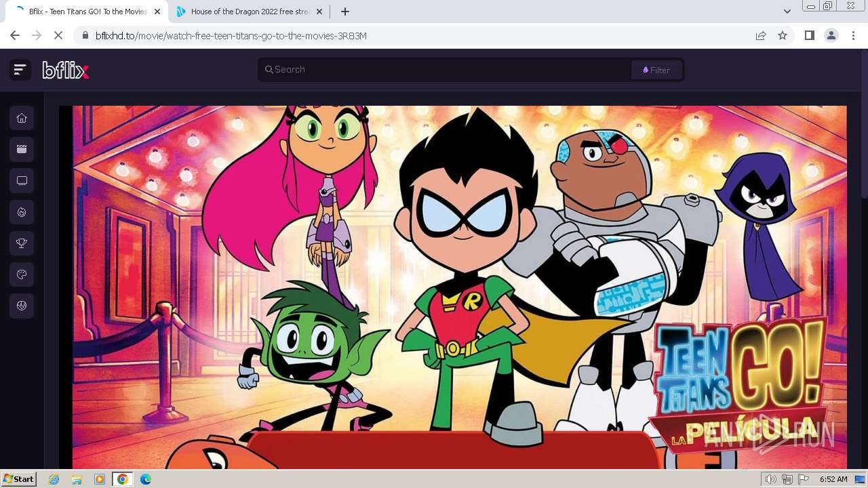Open the Chrome profile avatar
The image size is (868, 488).
831,35
